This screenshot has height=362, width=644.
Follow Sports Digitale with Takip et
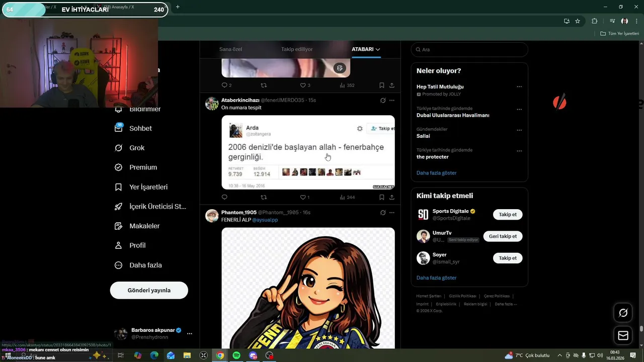click(508, 215)
